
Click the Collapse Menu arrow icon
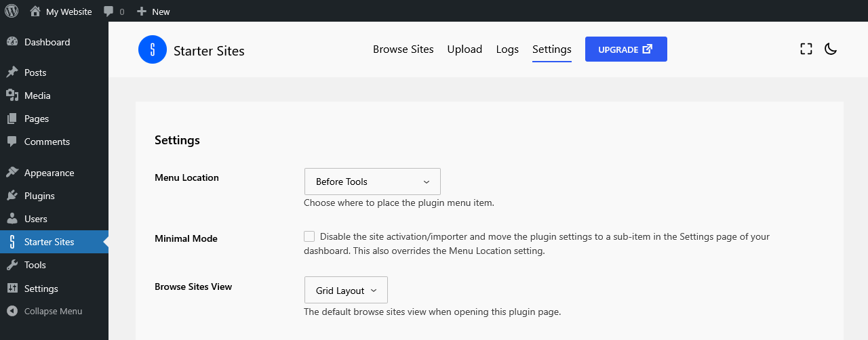pos(12,312)
